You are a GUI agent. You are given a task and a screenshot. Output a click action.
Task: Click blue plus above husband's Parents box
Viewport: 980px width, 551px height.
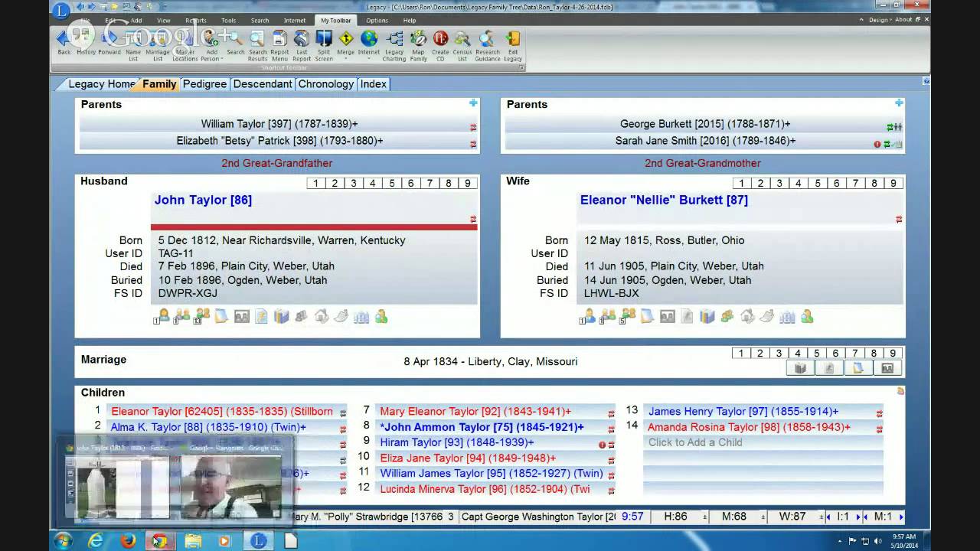tap(473, 103)
